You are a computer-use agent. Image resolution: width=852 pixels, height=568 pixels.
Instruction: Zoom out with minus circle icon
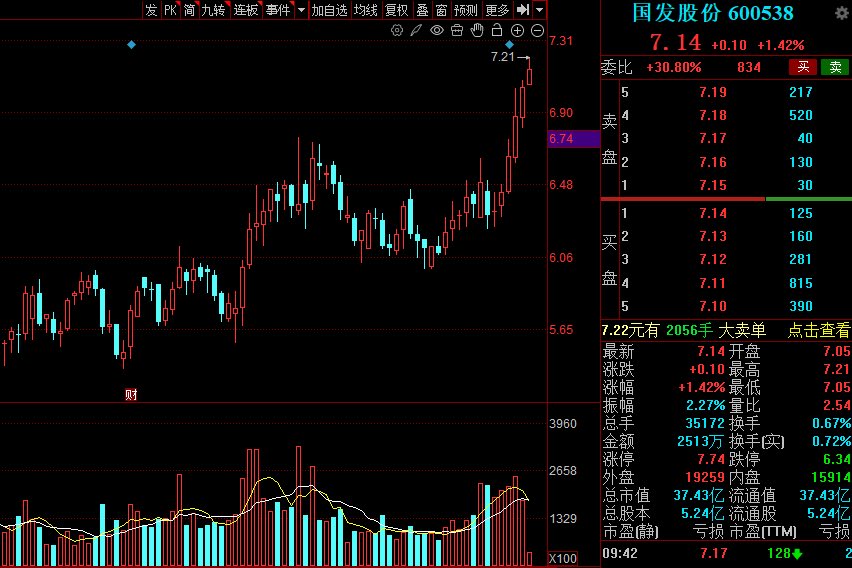coord(537,30)
